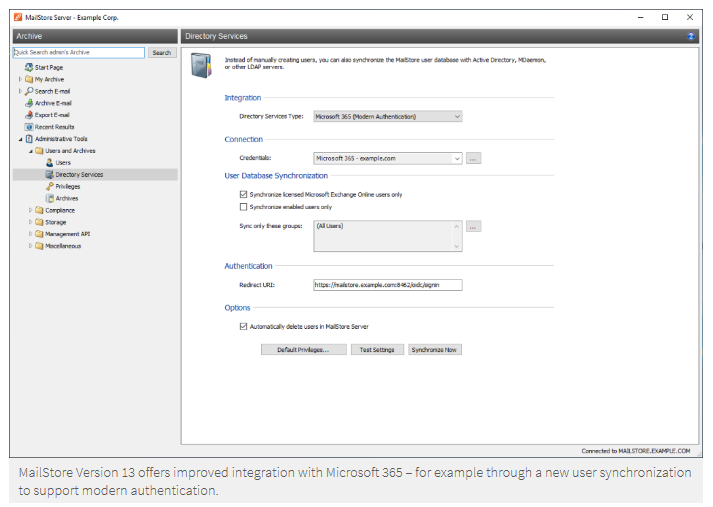Click the Connection section heading

[244, 140]
